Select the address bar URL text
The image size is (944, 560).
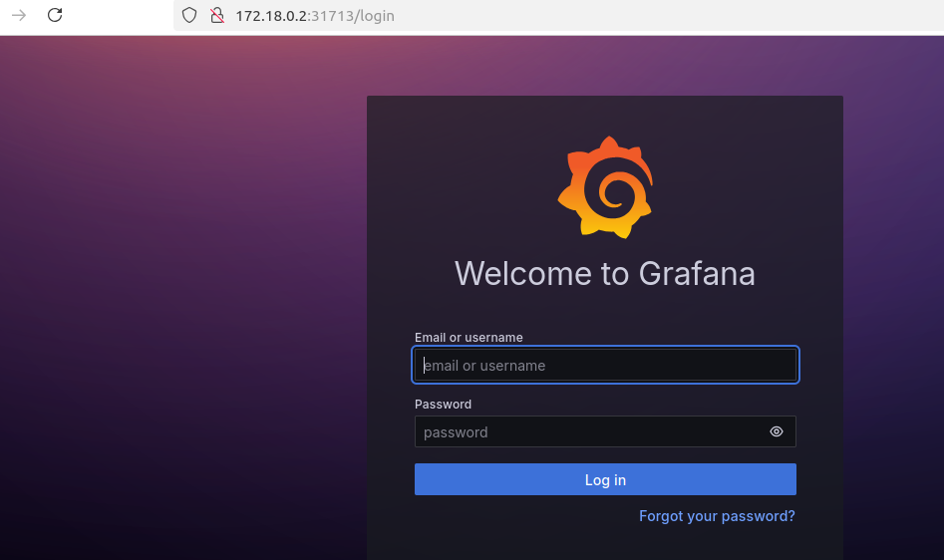click(x=315, y=16)
